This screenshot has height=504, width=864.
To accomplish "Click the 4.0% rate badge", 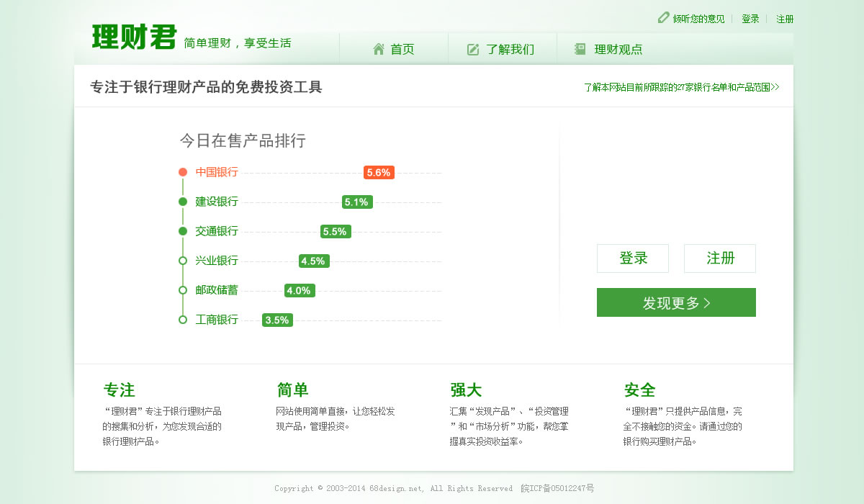I will click(x=300, y=291).
